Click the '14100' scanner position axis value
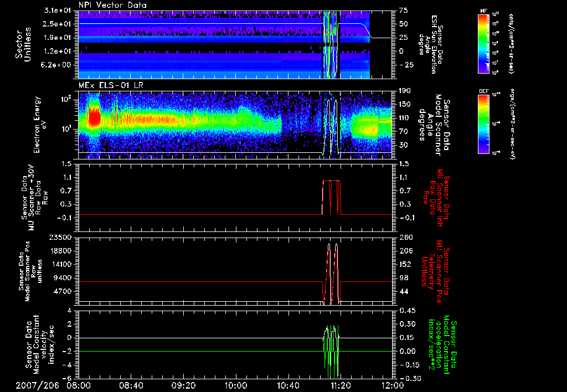 pos(63,264)
